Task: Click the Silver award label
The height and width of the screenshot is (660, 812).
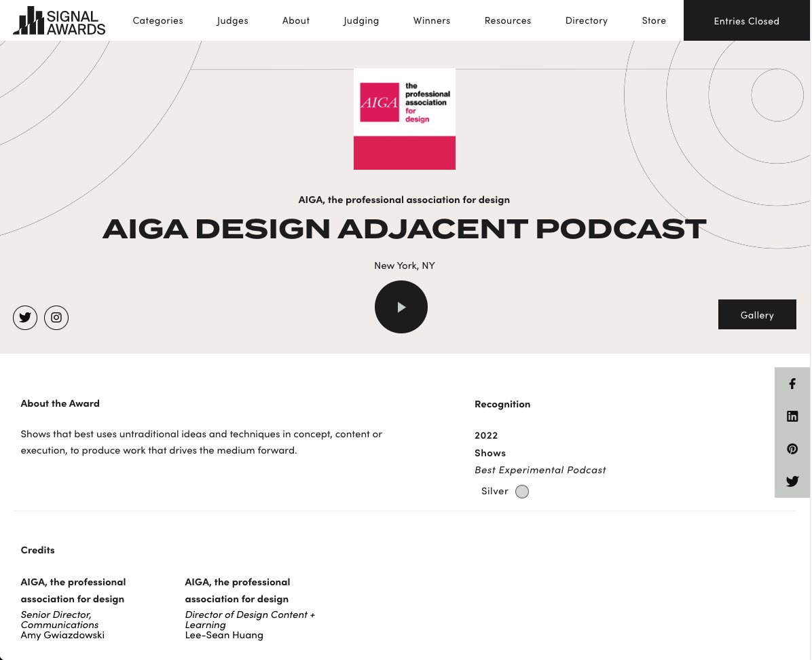Action: 494,491
